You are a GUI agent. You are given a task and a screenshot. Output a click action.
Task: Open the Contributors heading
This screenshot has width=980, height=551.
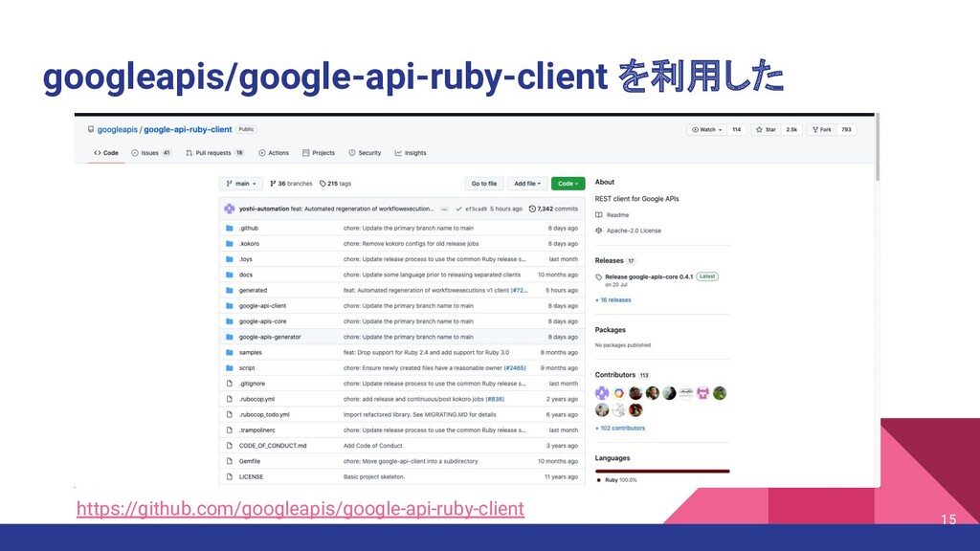pyautogui.click(x=615, y=375)
